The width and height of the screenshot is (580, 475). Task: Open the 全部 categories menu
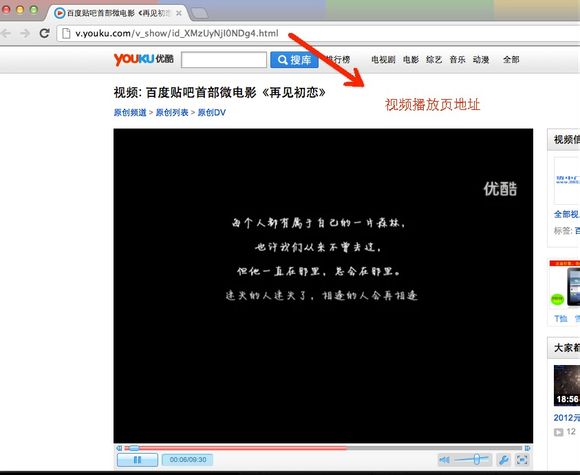[511, 60]
